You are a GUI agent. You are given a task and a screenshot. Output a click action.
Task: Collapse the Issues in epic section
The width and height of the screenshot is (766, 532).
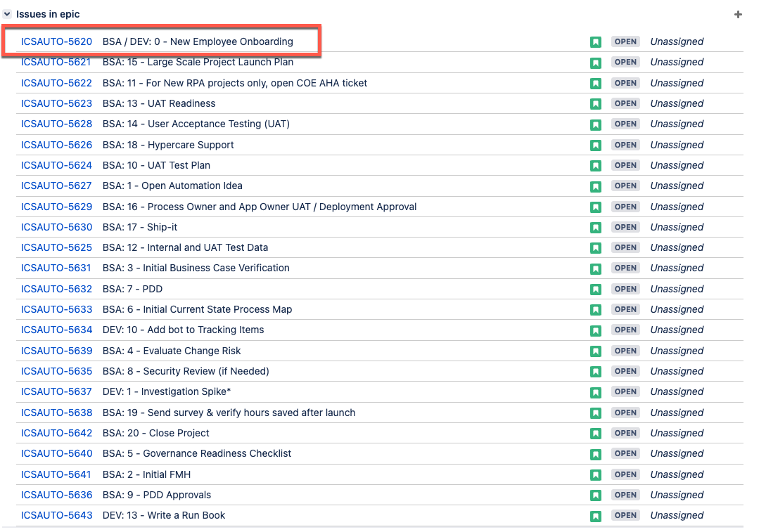(7, 14)
